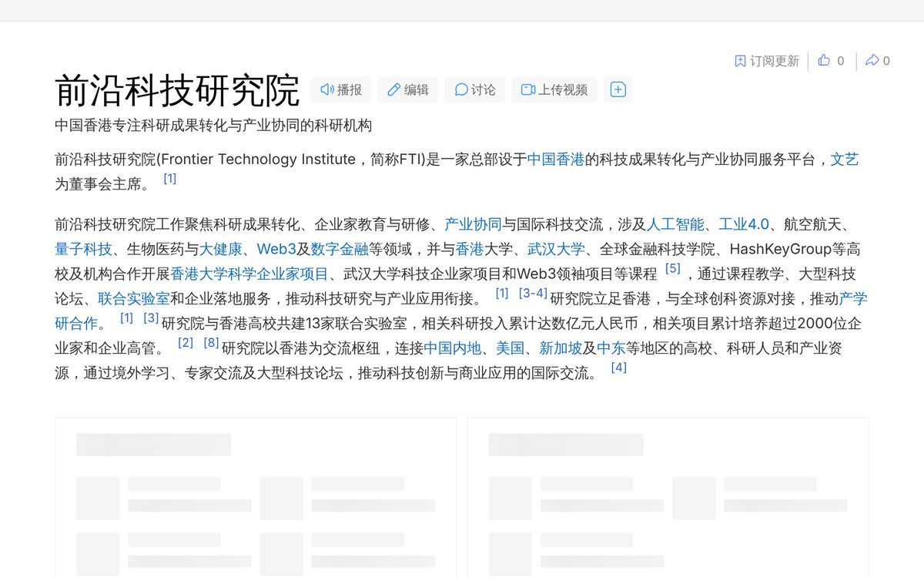The width and height of the screenshot is (924, 578).
Task: Open the 量子科技 link
Action: click(84, 249)
